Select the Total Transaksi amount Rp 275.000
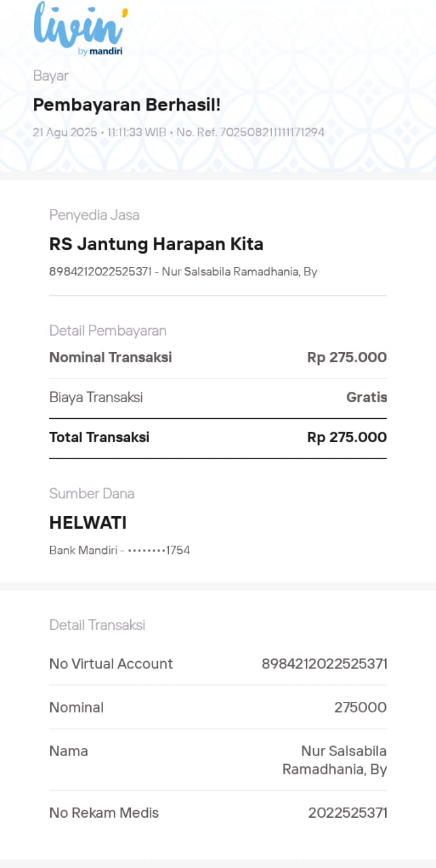The width and height of the screenshot is (436, 868). 346,437
